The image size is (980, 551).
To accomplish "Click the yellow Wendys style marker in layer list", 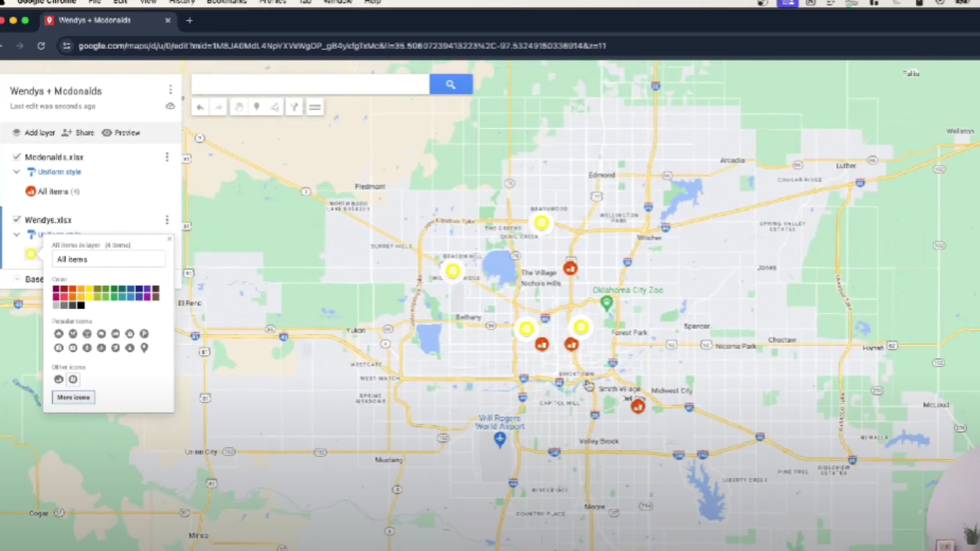I will (31, 253).
